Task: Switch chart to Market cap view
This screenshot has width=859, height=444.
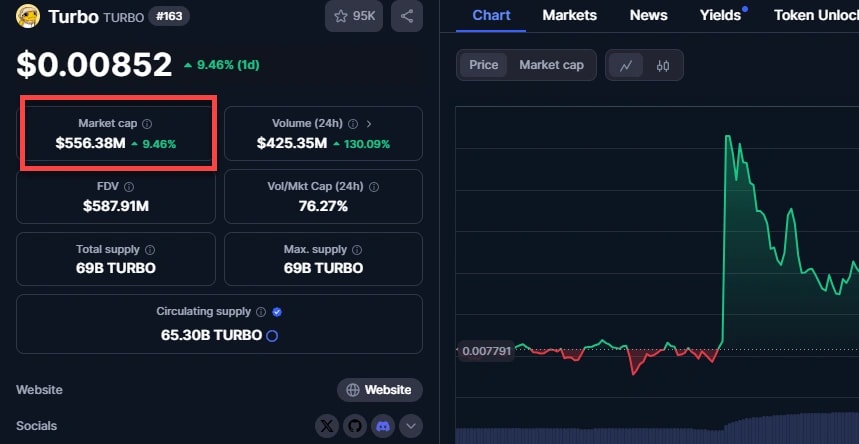Action: (x=551, y=65)
